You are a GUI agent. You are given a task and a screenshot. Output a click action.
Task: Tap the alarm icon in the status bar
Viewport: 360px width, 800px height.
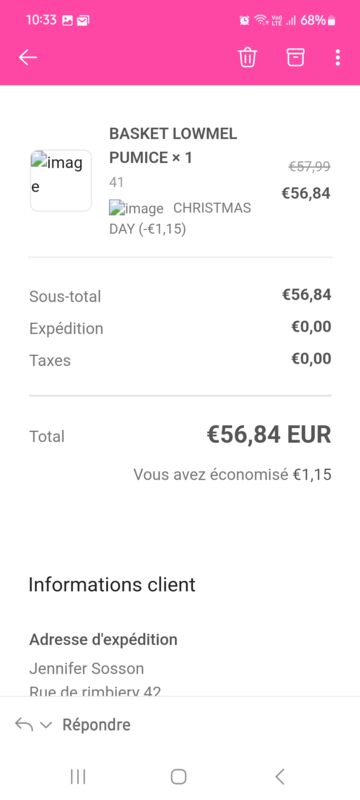pos(245,20)
